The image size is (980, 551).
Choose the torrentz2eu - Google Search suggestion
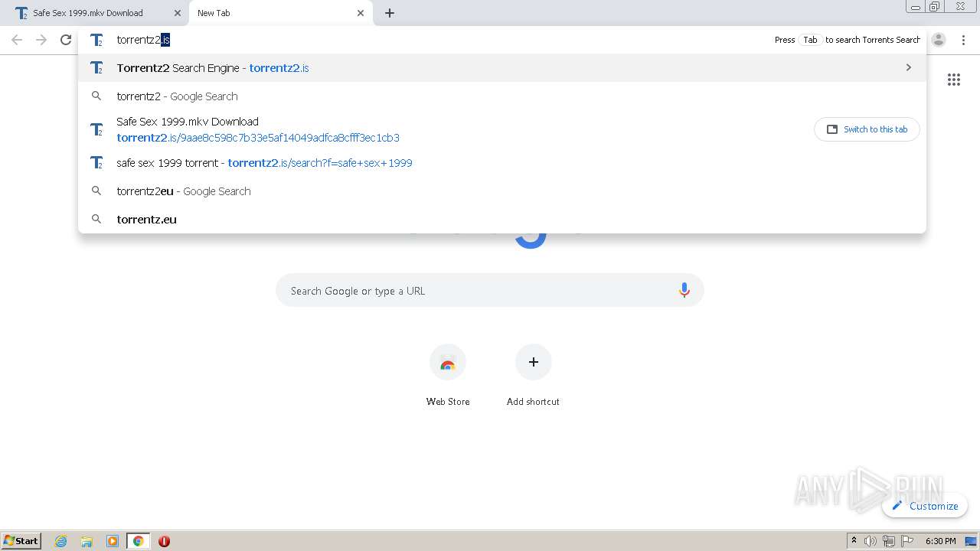pyautogui.click(x=502, y=191)
